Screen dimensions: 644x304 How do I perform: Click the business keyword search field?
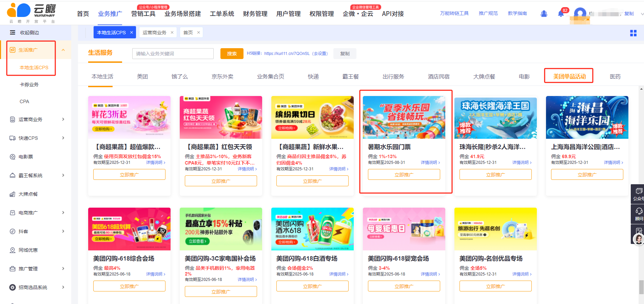tap(173, 54)
